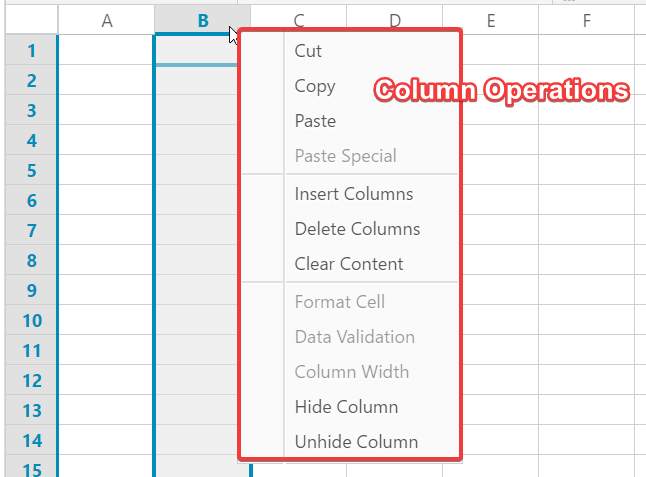
Task: Click Clear Content menu item
Action: pos(348,264)
